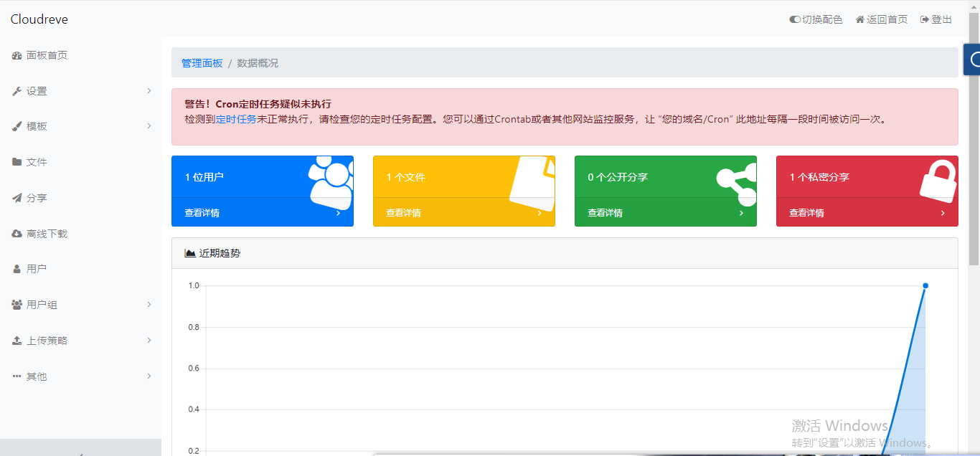The width and height of the screenshot is (980, 456).
Task: Click the folder icon for 文件
Action: click(17, 162)
